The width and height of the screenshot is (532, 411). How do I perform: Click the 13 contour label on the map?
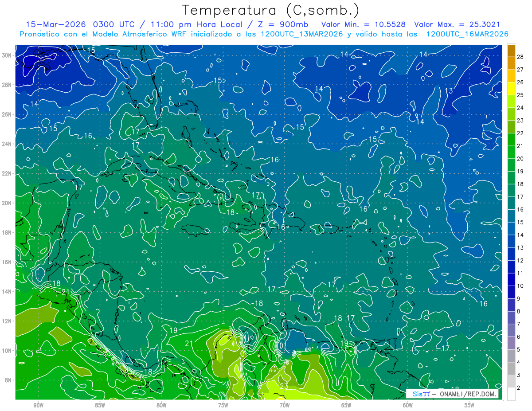point(449,91)
